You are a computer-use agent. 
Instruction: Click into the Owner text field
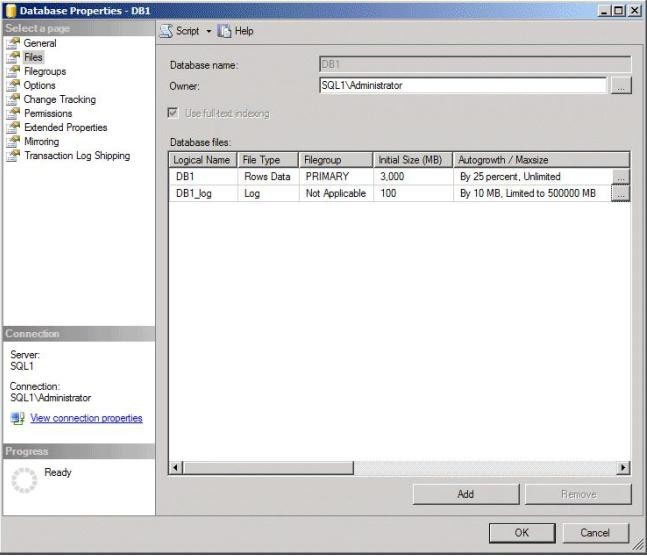463,85
